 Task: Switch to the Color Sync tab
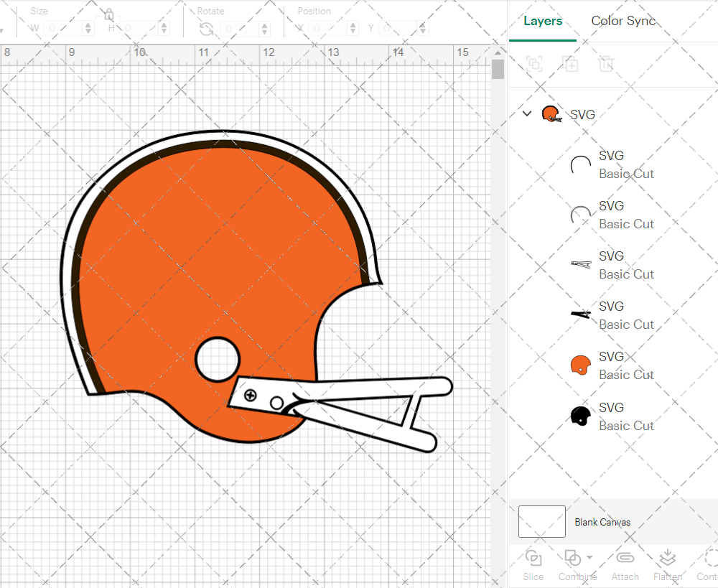[x=623, y=21]
